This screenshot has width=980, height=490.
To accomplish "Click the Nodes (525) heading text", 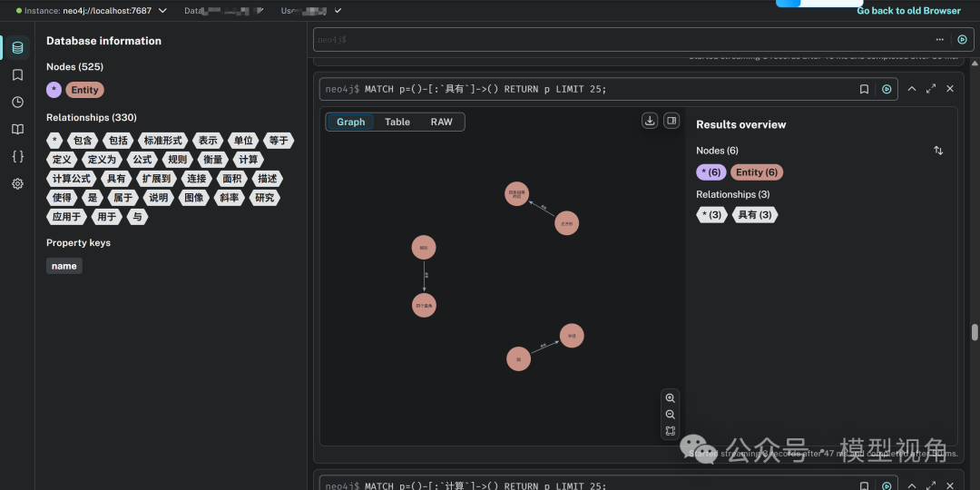I will (75, 67).
